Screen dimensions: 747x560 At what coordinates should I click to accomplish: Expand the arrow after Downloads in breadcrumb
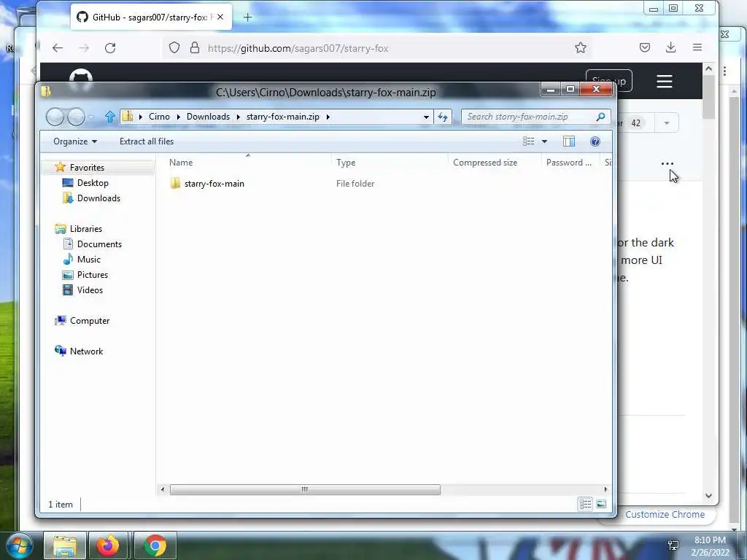[x=239, y=117]
